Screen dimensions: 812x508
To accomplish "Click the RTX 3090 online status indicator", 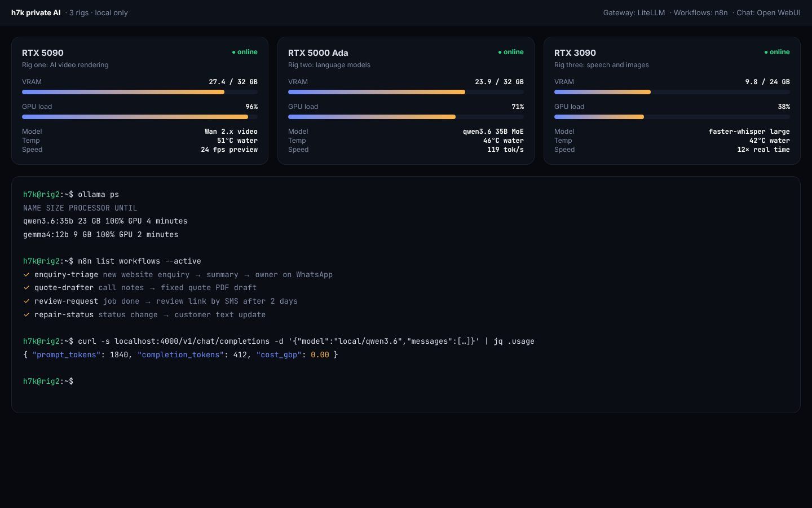I will tap(777, 52).
